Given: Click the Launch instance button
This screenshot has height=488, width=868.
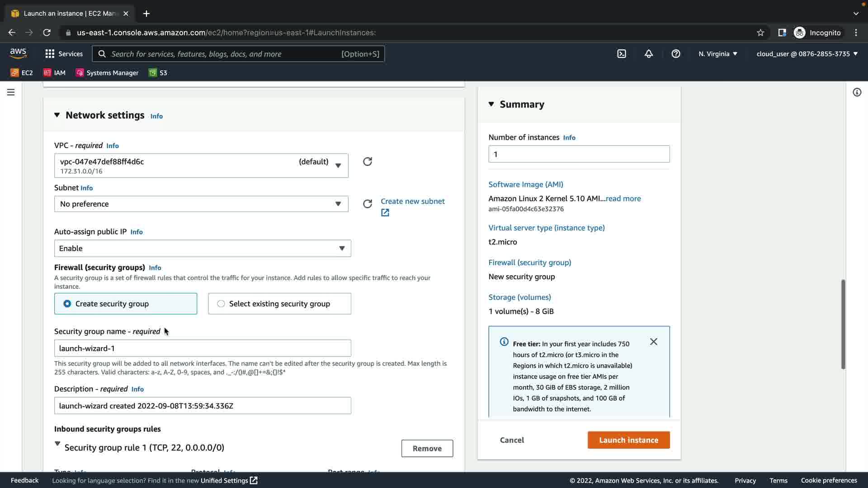Looking at the screenshot, I should [628, 440].
